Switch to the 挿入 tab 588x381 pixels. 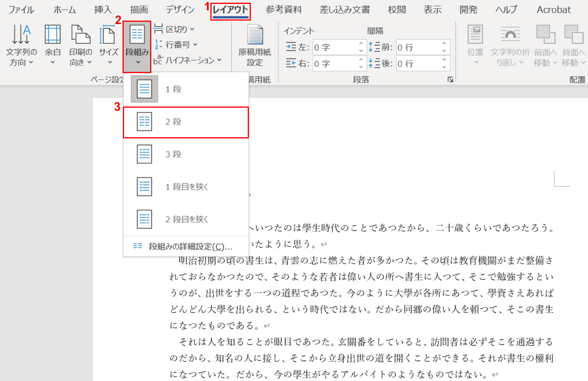pyautogui.click(x=103, y=10)
